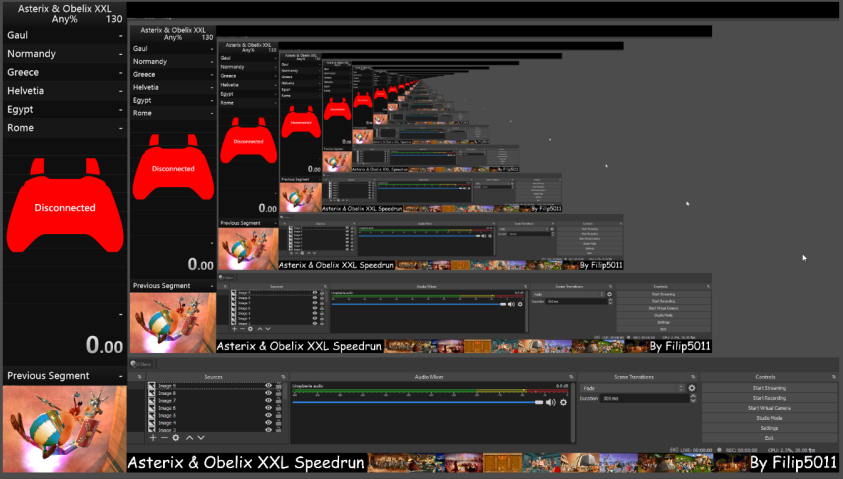
Task: Click the large Greece split row
Action: pos(65,72)
